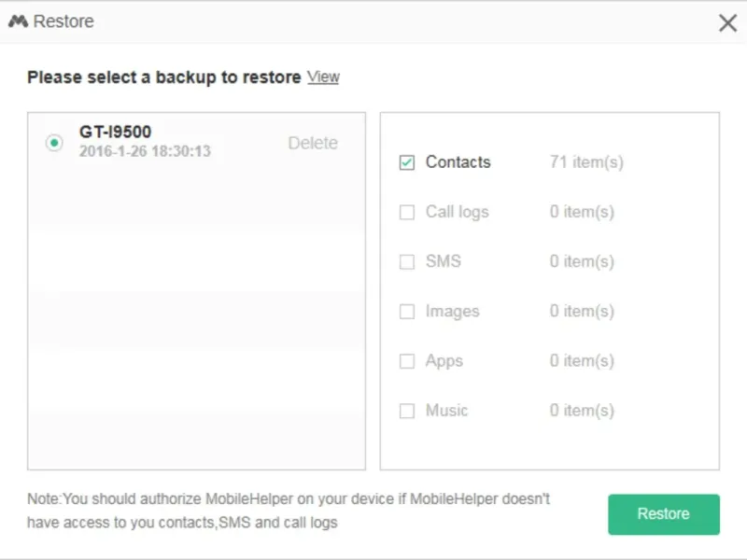This screenshot has width=747, height=560.
Task: Click the Contacts 71 item(s) count
Action: [586, 162]
